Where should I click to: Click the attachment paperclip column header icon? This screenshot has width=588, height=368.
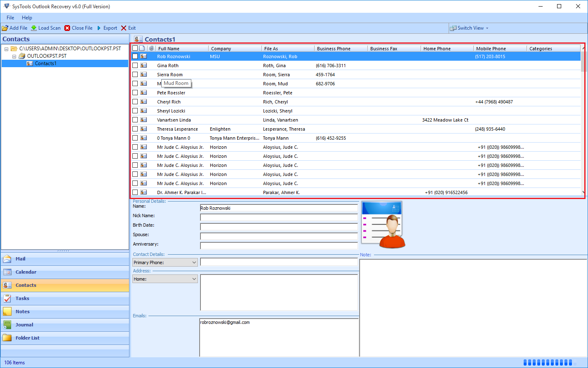coord(151,48)
